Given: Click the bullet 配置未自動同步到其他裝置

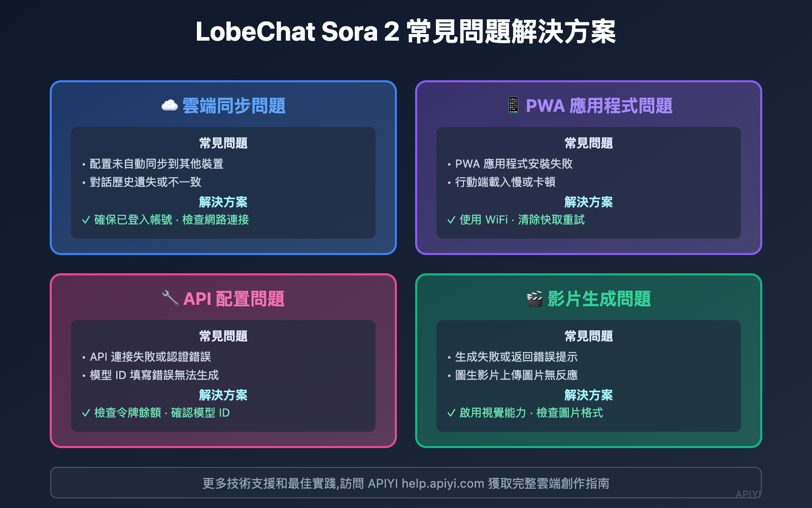Looking at the screenshot, I should 156,164.
